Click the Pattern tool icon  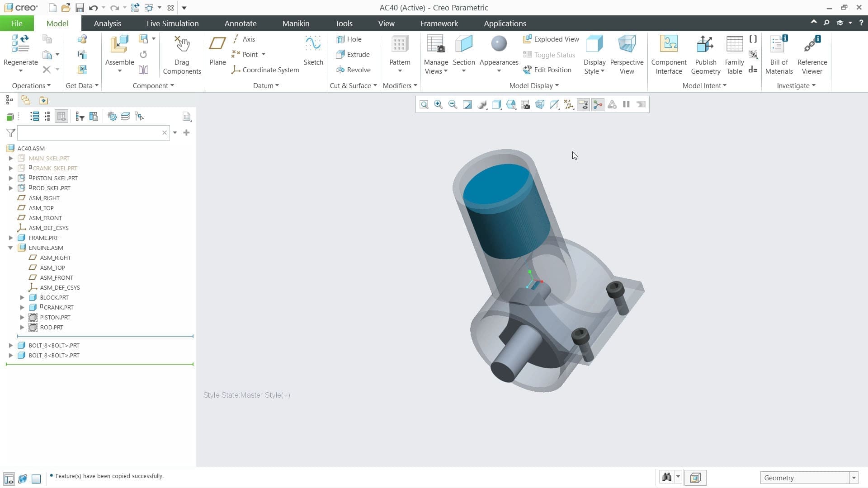click(x=400, y=44)
